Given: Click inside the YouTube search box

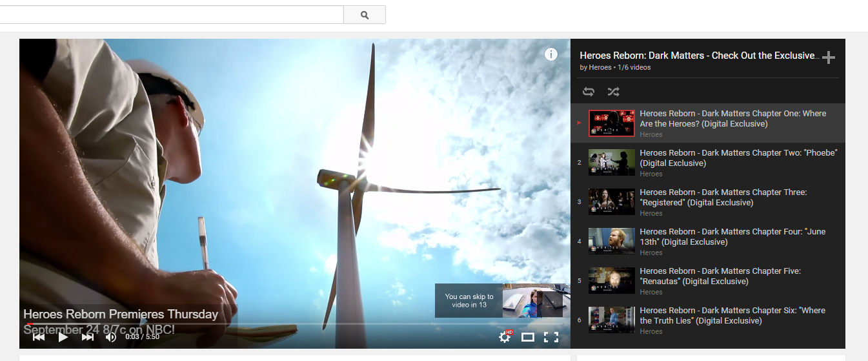Looking at the screenshot, I should click(172, 15).
